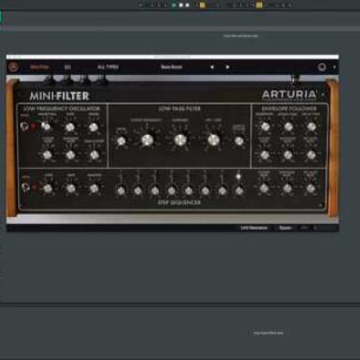
Task: Click the Envelope Follower Cutoff Mod knob
Action: 265,155
